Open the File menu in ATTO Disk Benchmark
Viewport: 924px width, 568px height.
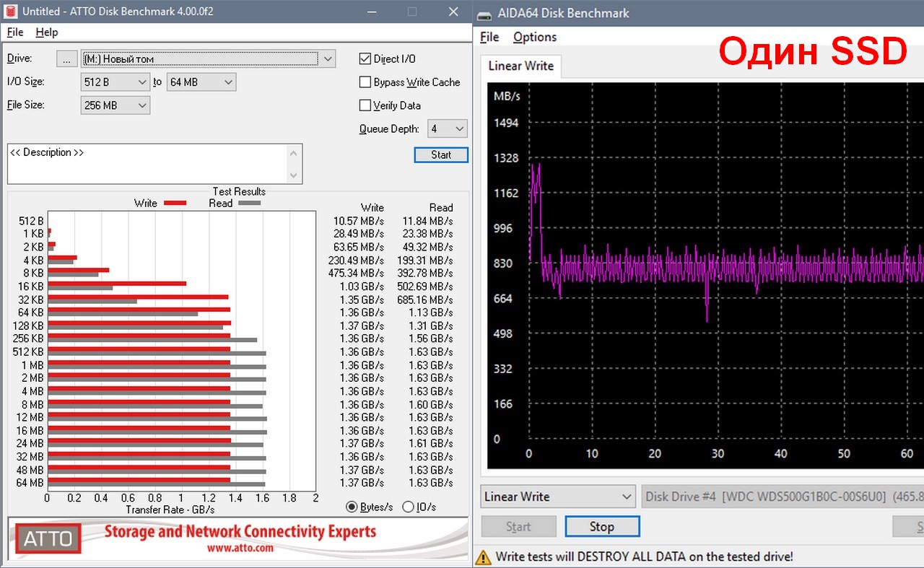point(15,32)
